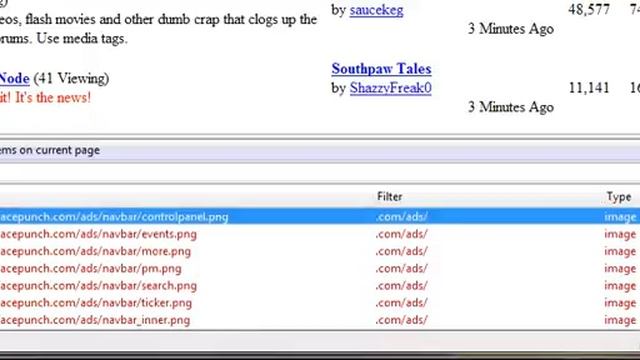This screenshot has height=360, width=640.
Task: Click the .com/ads/ filter cell for pm.png
Action: pos(402,269)
